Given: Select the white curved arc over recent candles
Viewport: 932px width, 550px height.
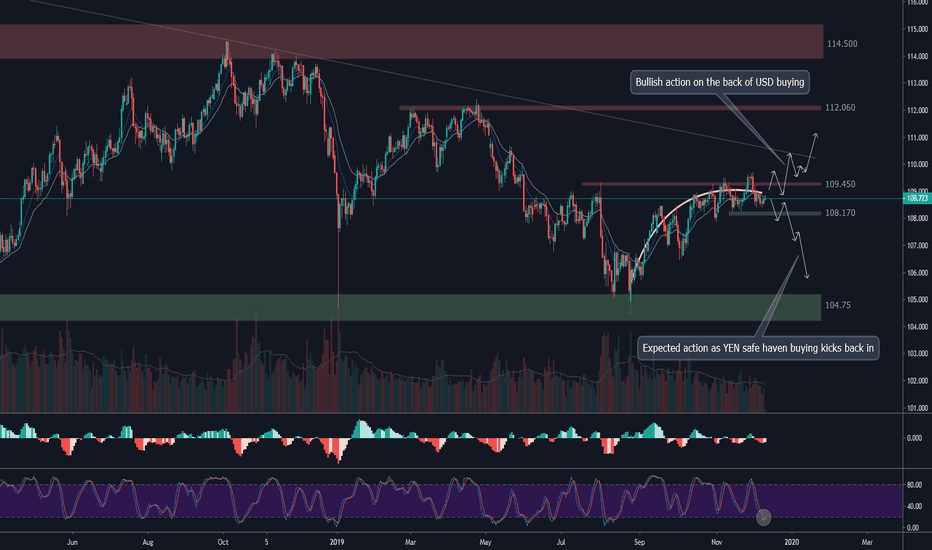Looking at the screenshot, I should tap(699, 226).
